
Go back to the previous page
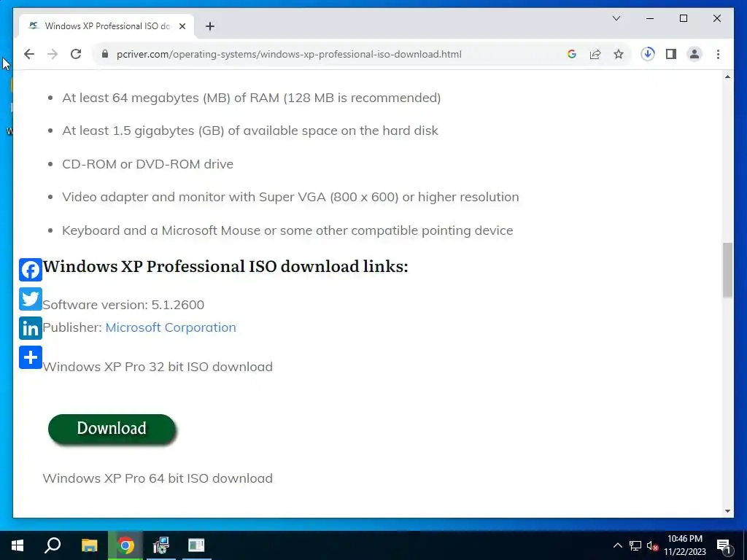[x=29, y=54]
